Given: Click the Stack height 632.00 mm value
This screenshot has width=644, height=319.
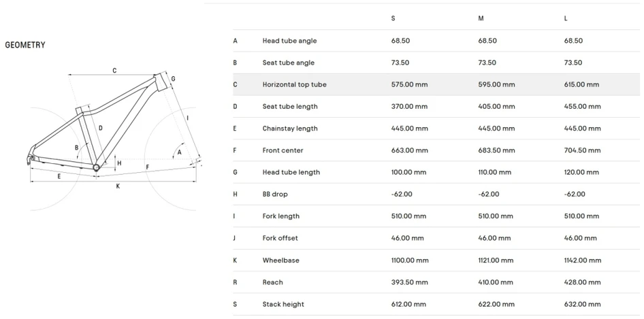Looking at the screenshot, I should [583, 304].
